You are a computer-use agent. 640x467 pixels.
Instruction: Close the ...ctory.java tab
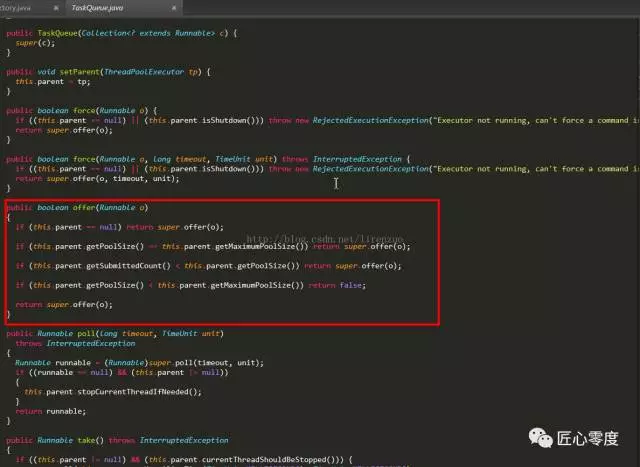(56, 8)
